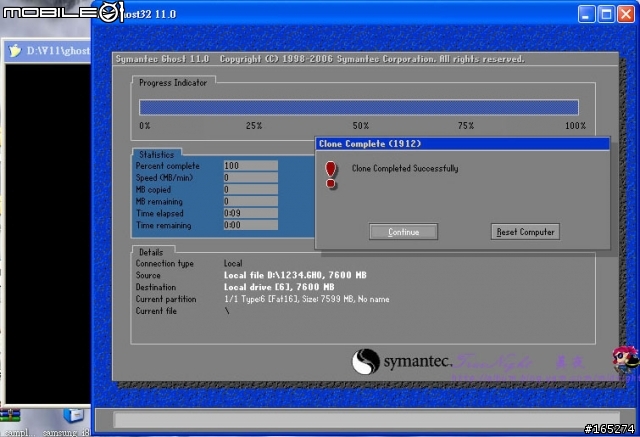This screenshot has height=437, width=640.
Task: Click the Clone Complete (1912) title bar
Action: point(462,144)
